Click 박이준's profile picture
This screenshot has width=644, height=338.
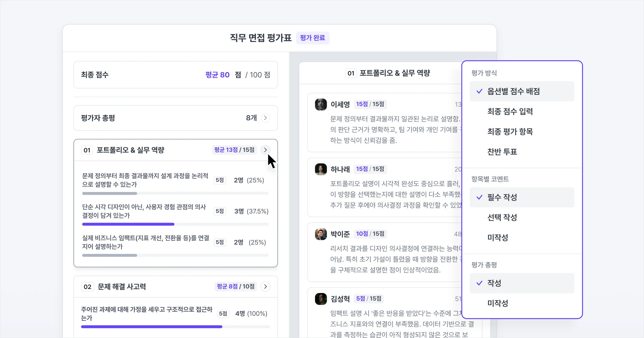pos(321,234)
